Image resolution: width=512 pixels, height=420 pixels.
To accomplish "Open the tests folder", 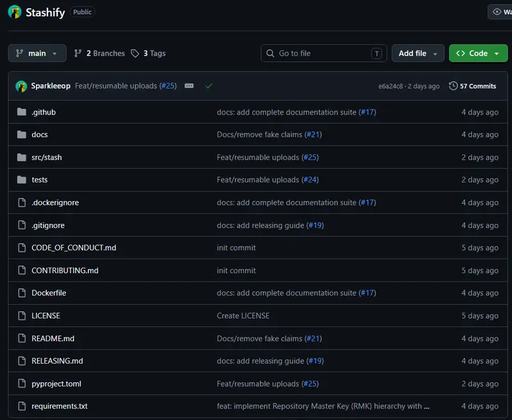I will tap(40, 180).
